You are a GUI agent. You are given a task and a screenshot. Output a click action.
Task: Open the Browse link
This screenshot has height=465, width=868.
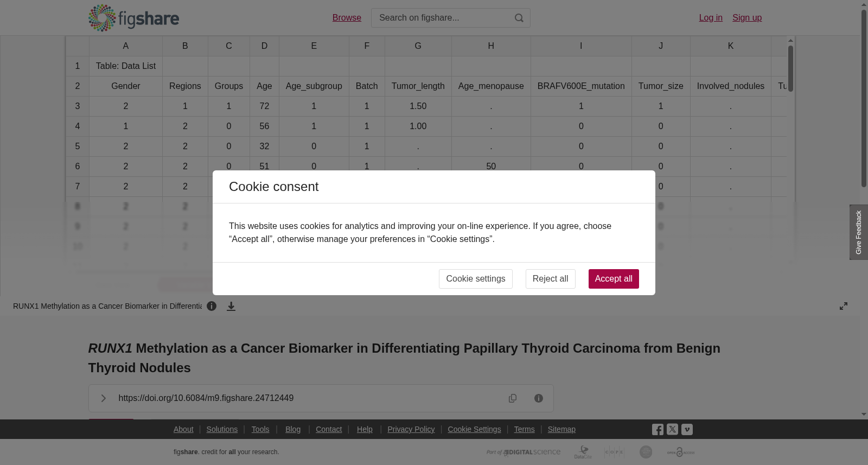coord(347,18)
